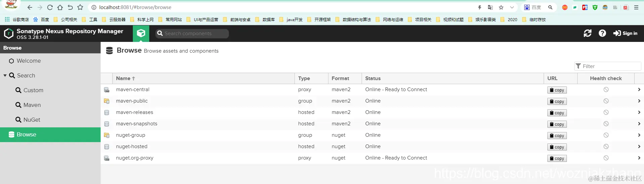Click Sign in button
644x184 pixels.
tap(626, 33)
